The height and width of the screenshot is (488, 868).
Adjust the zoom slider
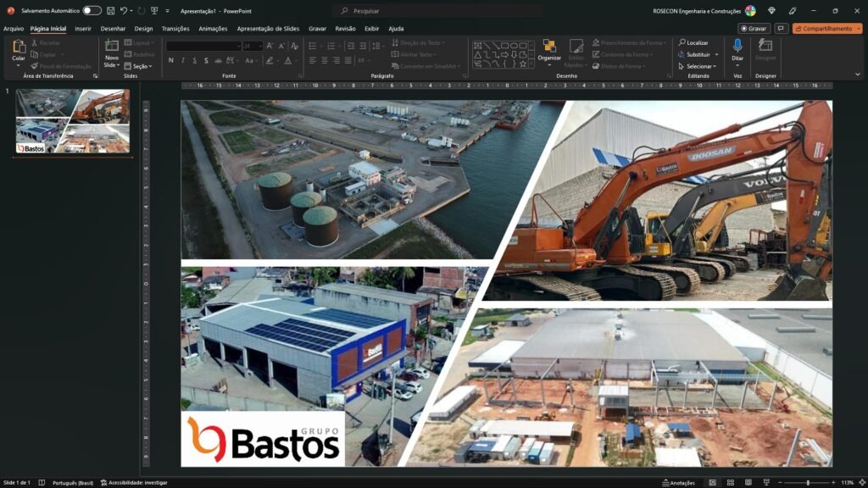807,482
